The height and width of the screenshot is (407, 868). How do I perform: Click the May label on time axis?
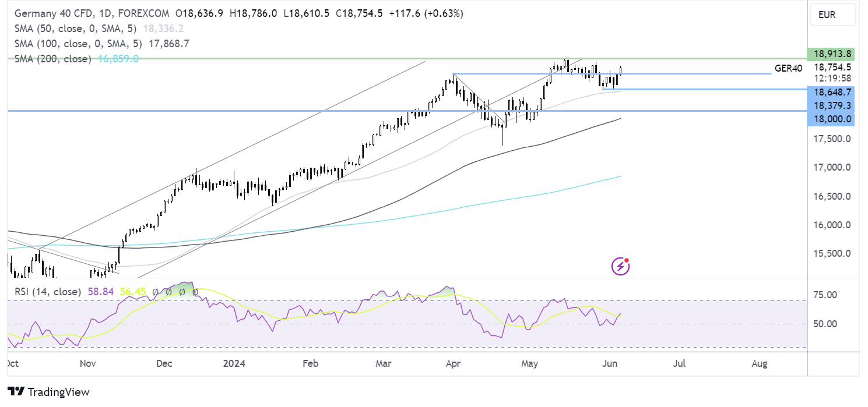tap(529, 364)
